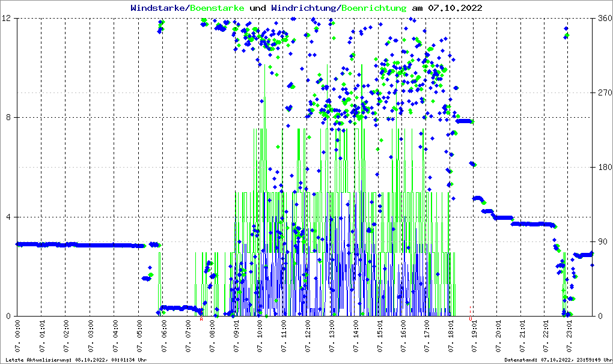The height and width of the screenshot is (364, 613).
Task: Click the date '07.10.2022' in the chart title
Action: coord(455,8)
